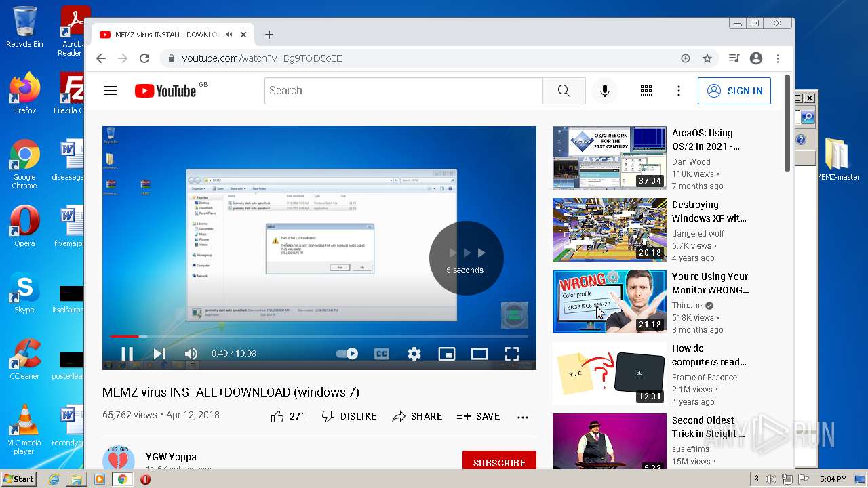
Task: Save video to playlist
Action: (479, 416)
